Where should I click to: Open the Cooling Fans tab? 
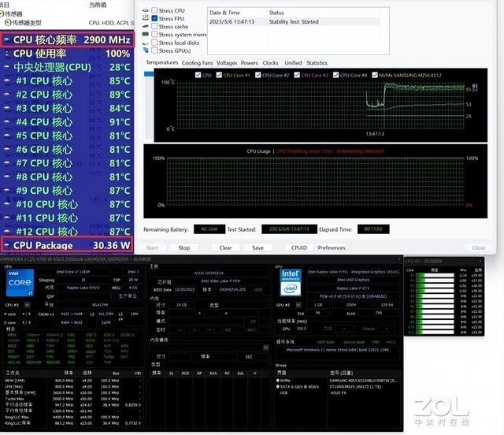(x=198, y=63)
